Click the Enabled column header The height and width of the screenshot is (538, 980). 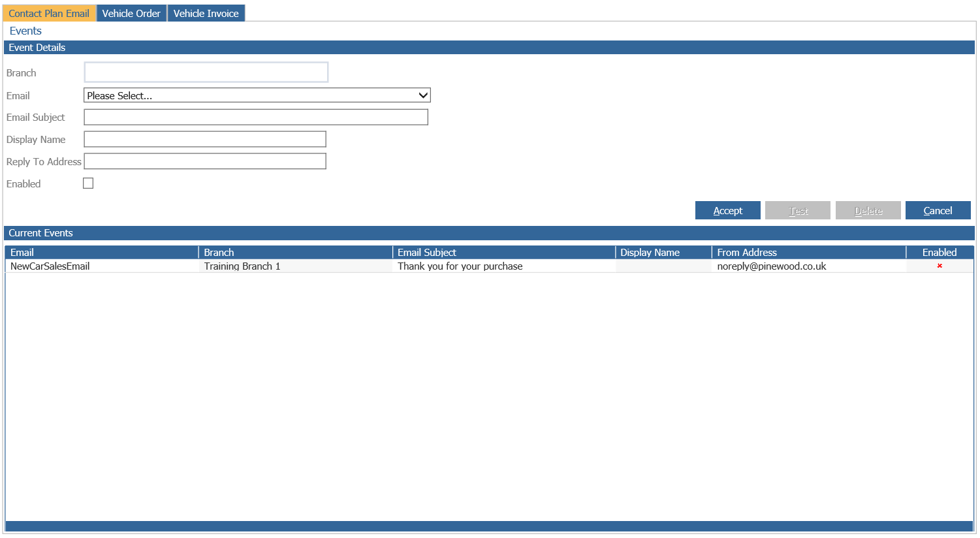pyautogui.click(x=940, y=252)
